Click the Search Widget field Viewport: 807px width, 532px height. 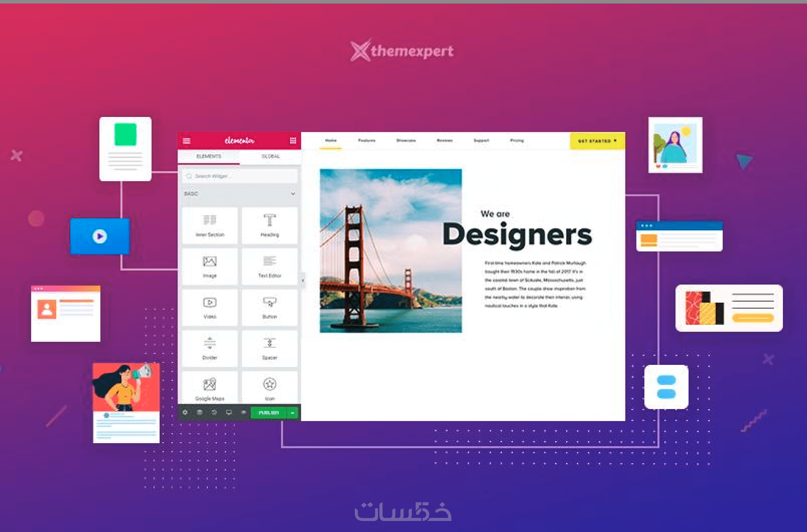[239, 176]
